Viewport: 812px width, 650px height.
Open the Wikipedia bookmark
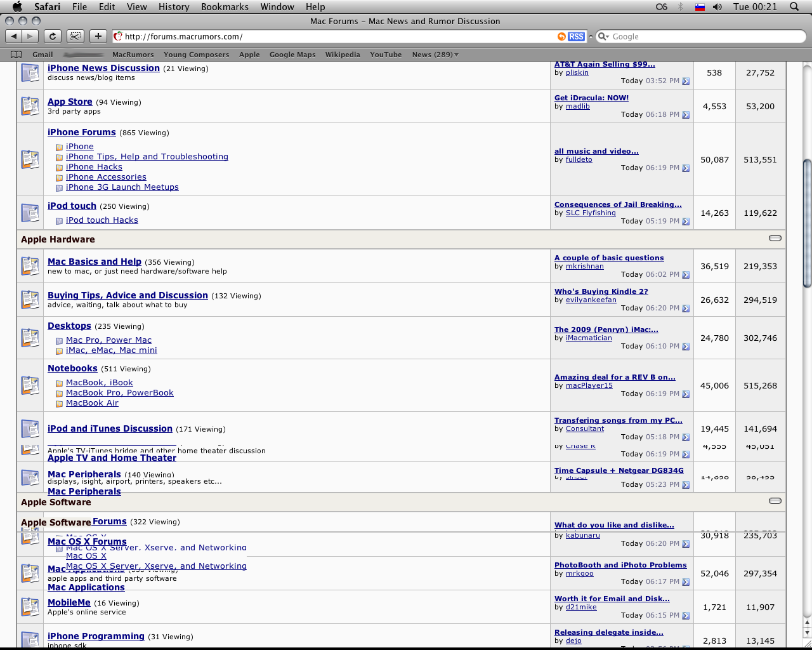pyautogui.click(x=343, y=55)
